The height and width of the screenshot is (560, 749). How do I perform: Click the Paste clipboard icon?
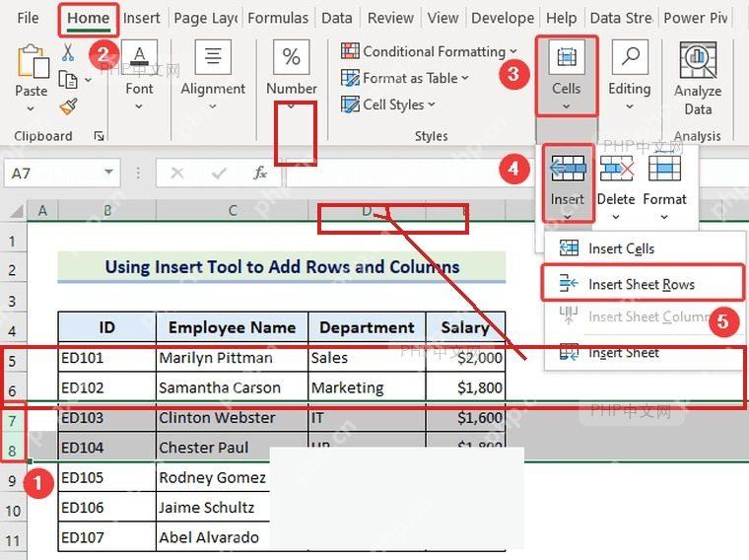[33, 61]
